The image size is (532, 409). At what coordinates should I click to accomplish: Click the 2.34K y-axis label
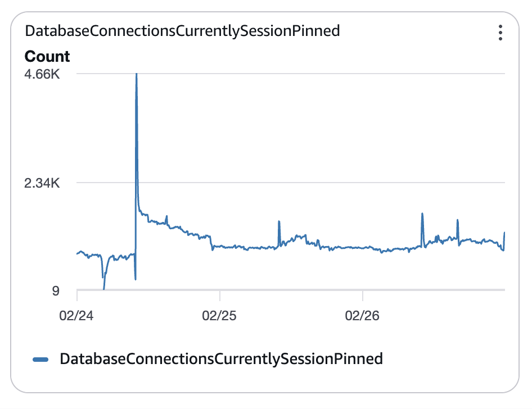tap(42, 183)
